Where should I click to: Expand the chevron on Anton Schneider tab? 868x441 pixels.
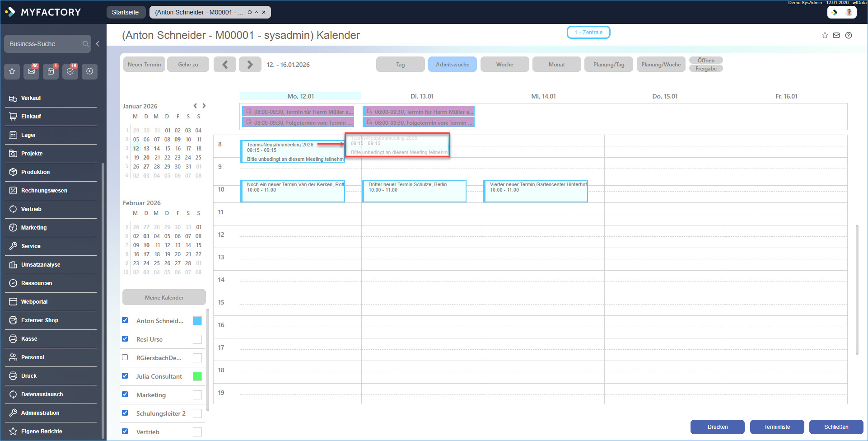[x=257, y=12]
